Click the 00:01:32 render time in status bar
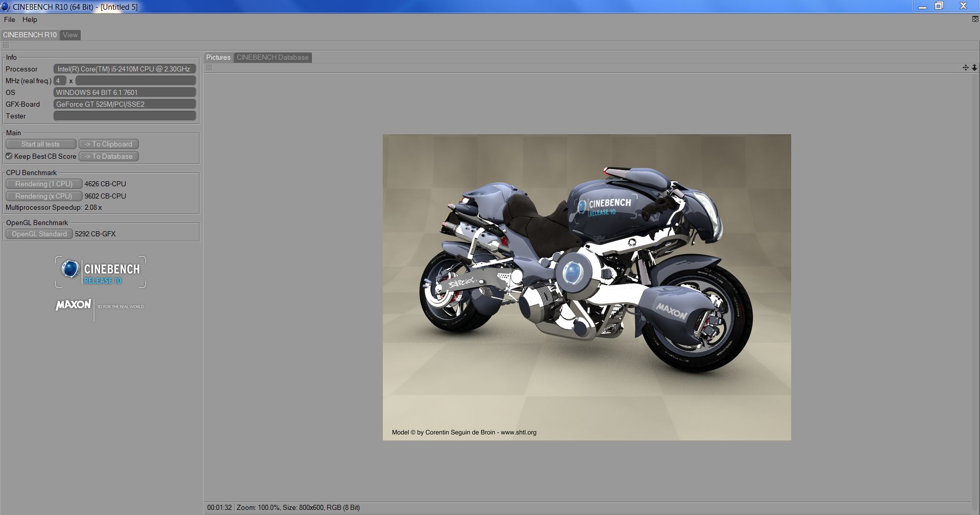Screen dimensions: 980x515 (x=219, y=507)
